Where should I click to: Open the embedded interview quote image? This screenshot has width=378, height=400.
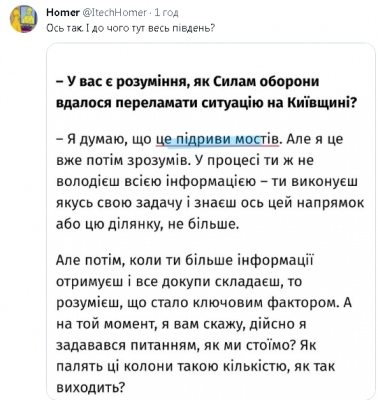pos(211,221)
